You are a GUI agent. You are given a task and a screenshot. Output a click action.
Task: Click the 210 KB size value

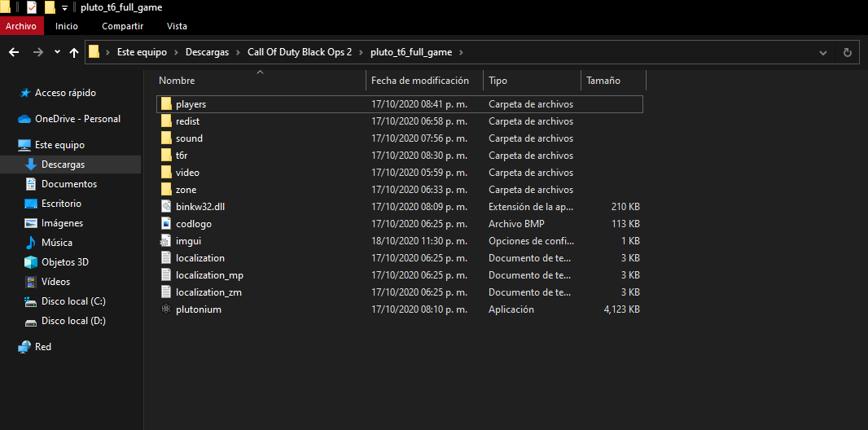click(x=625, y=207)
